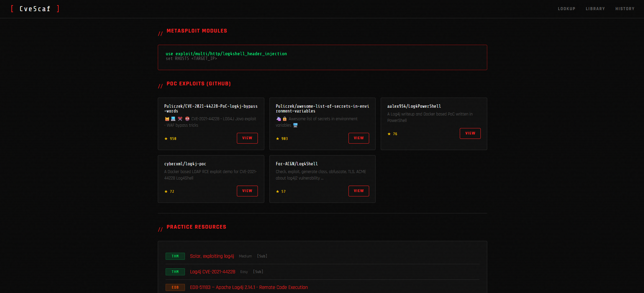Click the PoC Exploits (GitHub) heading
The height and width of the screenshot is (293, 644).
(x=198, y=84)
